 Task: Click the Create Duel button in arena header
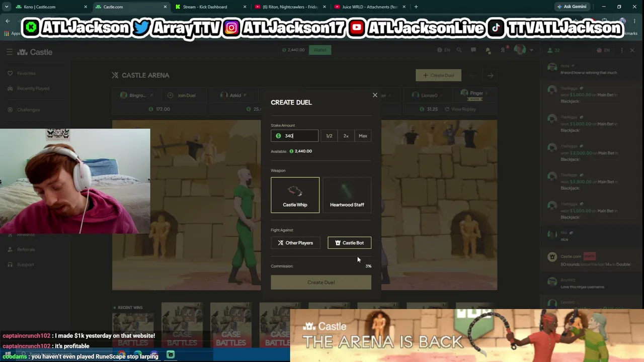point(438,75)
